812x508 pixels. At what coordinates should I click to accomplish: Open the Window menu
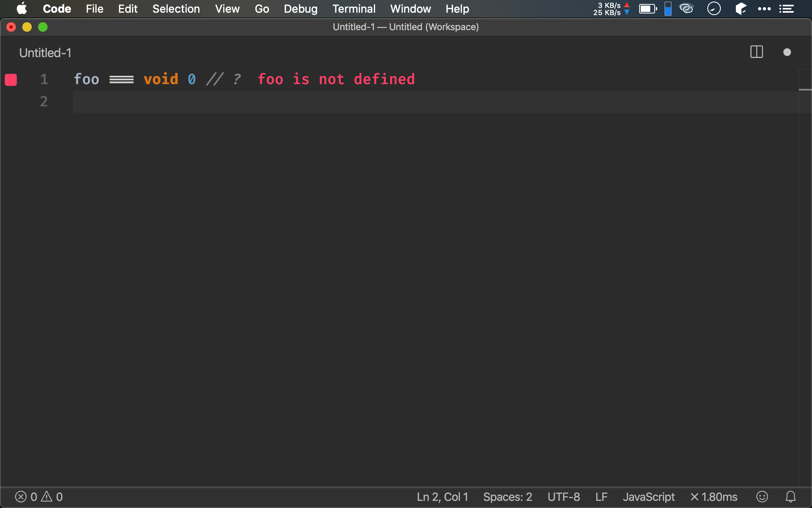click(x=410, y=9)
